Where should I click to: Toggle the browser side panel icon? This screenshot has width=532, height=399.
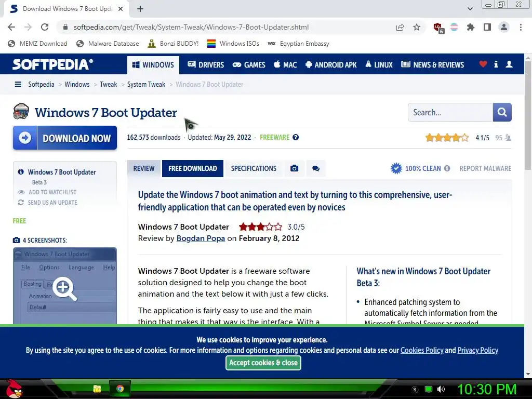[x=487, y=27]
